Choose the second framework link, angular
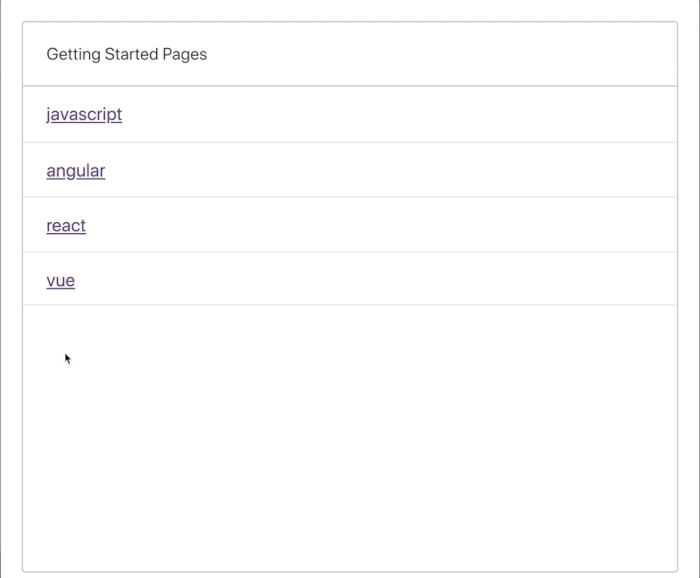The image size is (700, 578). point(76,170)
